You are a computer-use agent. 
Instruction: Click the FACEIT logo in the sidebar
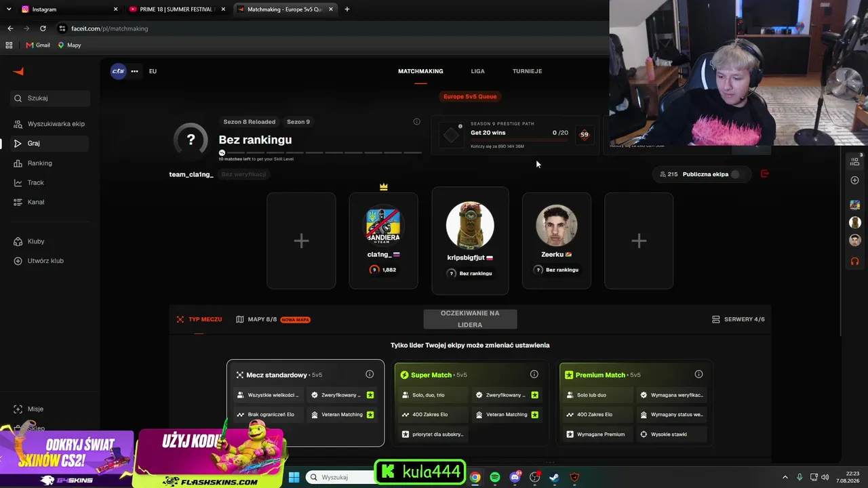click(x=18, y=71)
